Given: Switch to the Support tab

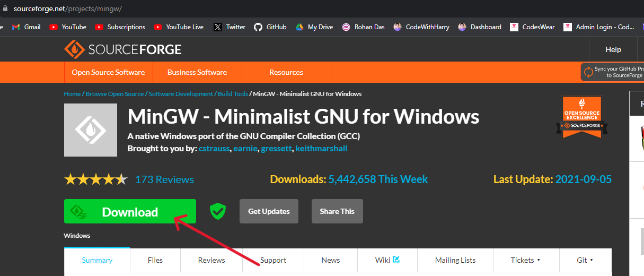Looking at the screenshot, I should click(x=273, y=260).
